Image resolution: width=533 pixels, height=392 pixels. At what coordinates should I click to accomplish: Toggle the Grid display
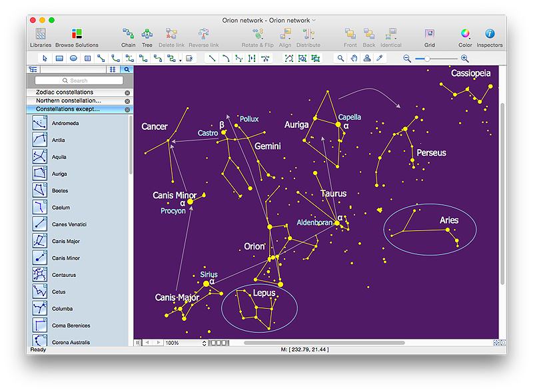428,33
